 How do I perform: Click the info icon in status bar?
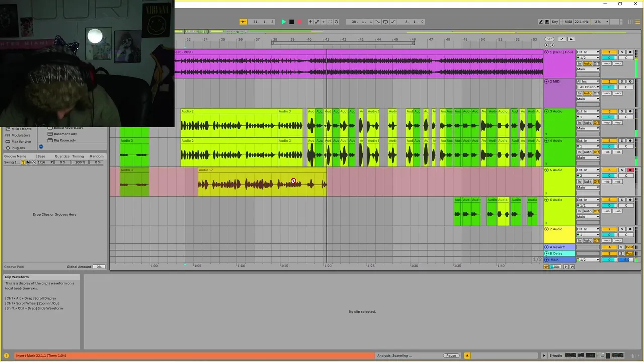(x=6, y=356)
